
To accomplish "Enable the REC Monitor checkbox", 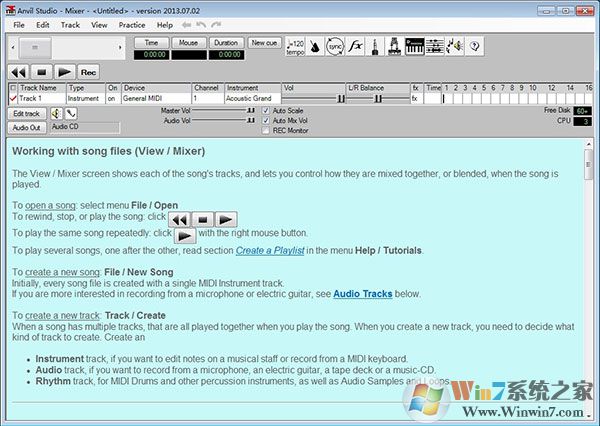I will point(266,131).
